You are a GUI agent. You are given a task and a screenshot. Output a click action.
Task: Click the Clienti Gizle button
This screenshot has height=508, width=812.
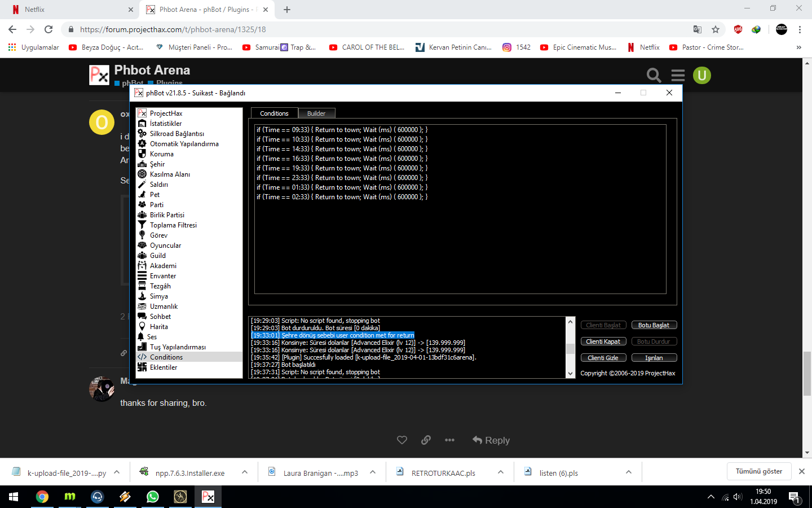point(603,358)
